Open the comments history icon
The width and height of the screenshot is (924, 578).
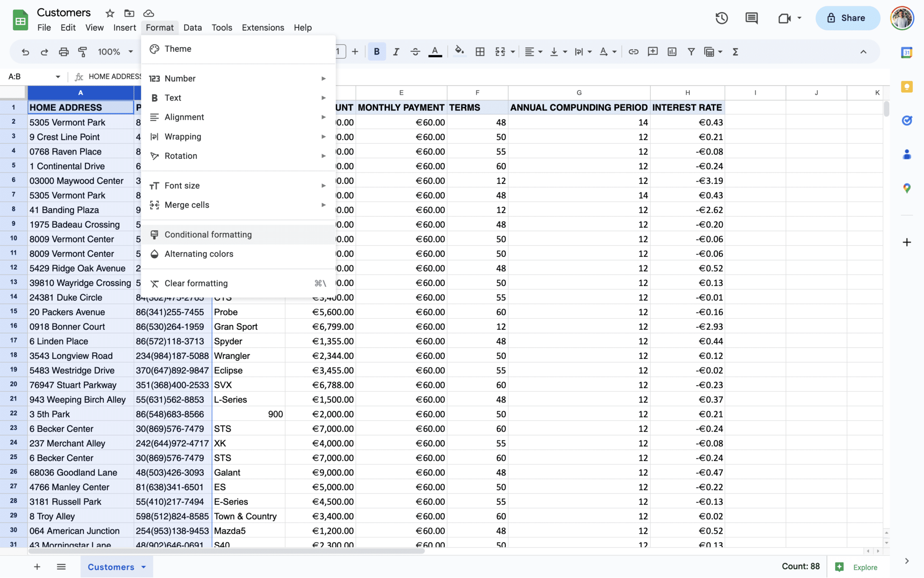[751, 18]
